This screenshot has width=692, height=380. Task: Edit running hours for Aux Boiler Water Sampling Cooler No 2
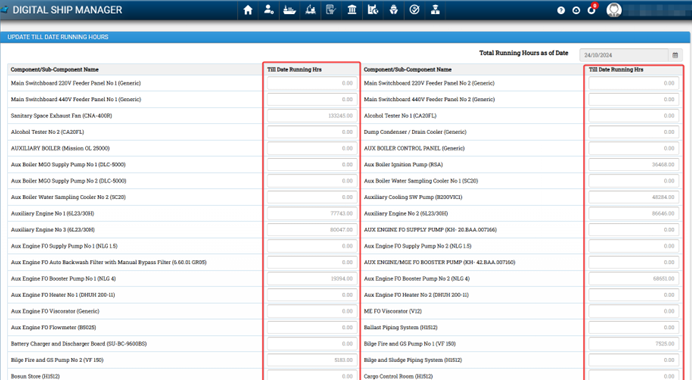tap(312, 197)
